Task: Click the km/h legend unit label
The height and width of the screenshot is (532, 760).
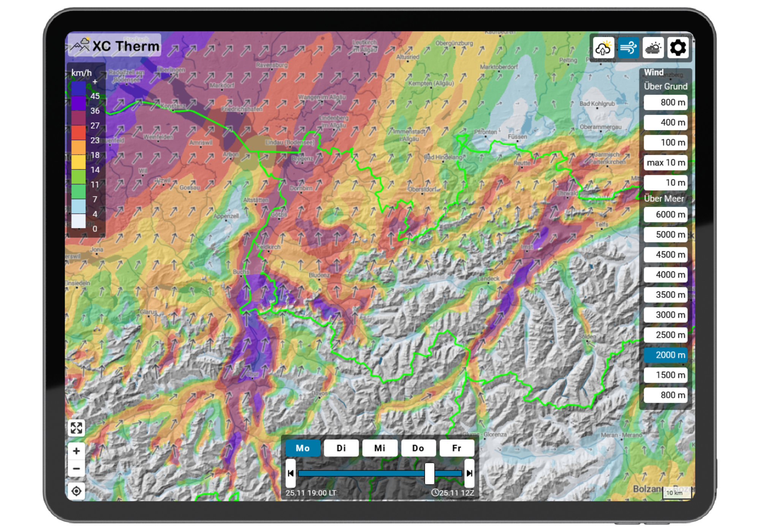Action: click(x=81, y=73)
